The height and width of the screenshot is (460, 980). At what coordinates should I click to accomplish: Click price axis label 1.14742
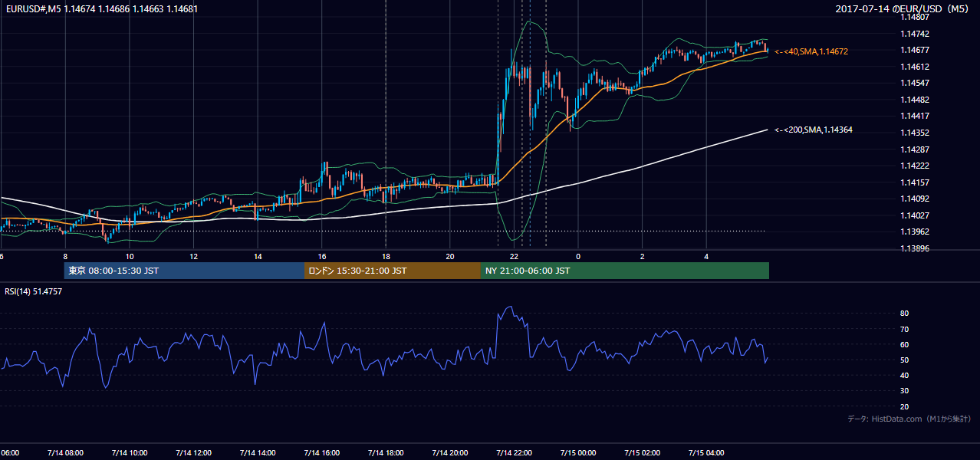pyautogui.click(x=914, y=34)
